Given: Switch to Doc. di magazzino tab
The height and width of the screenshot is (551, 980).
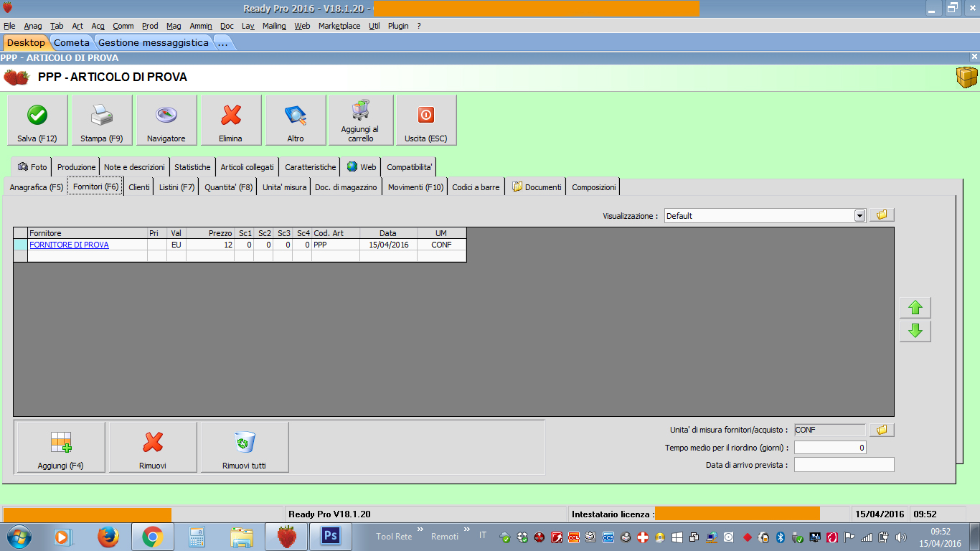Looking at the screenshot, I should [346, 187].
